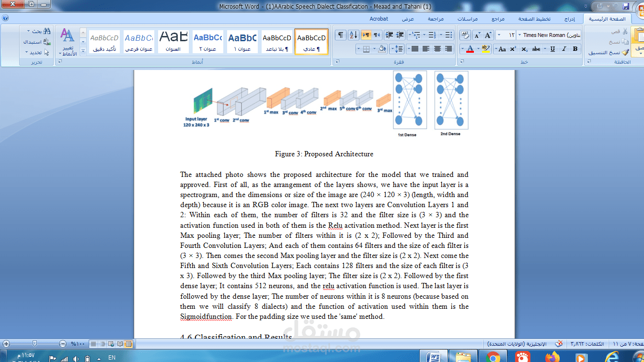Open the Paragraph dialog launcher (فقرة)
The image size is (644, 362).
(x=337, y=62)
